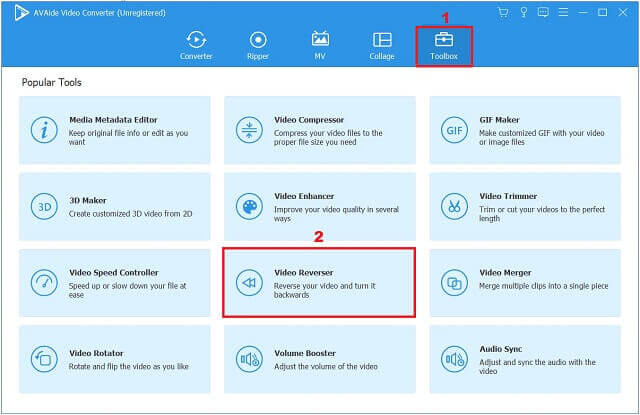Image resolution: width=640 pixels, height=415 pixels.
Task: Minimize the AVAide window
Action: click(x=583, y=12)
